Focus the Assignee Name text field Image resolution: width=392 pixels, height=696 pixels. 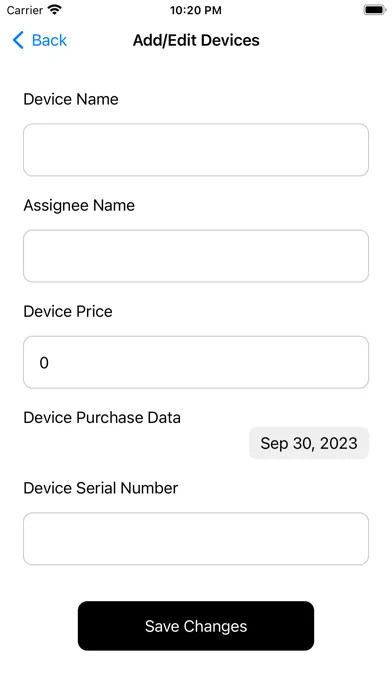click(x=196, y=256)
